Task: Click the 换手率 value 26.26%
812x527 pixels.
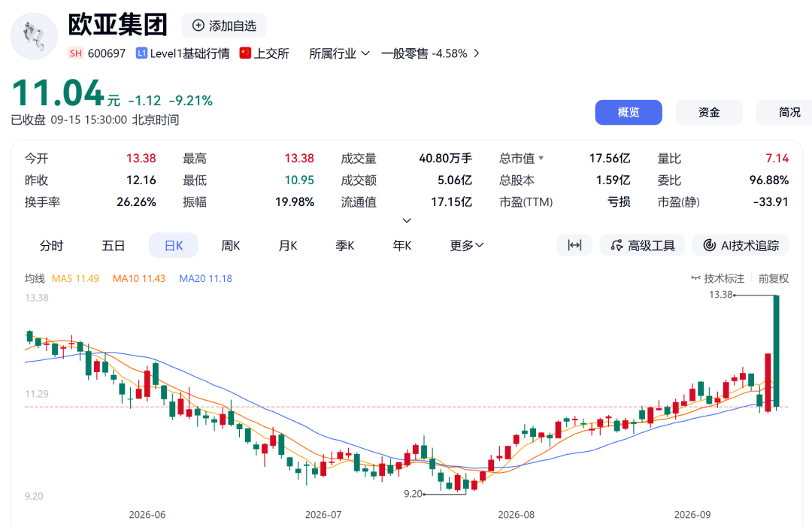Action: point(136,202)
